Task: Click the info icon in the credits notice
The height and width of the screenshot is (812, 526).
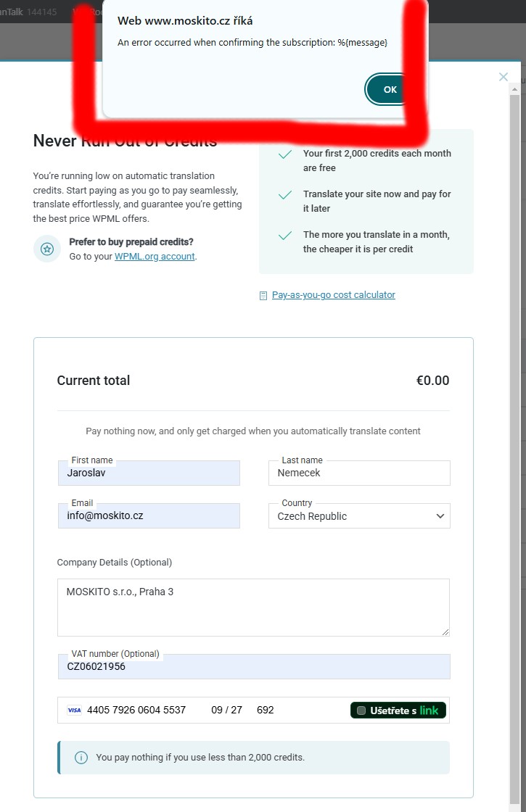Action: click(x=81, y=758)
